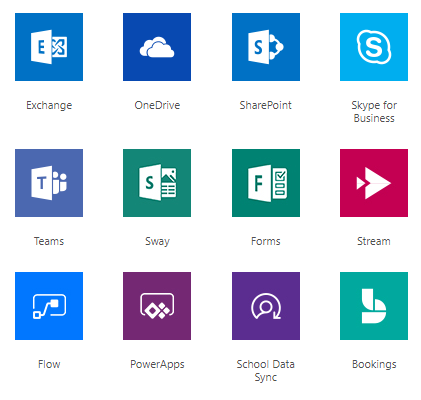This screenshot has height=400, width=421.
Task: Open the Flow app tile
Action: 49,306
